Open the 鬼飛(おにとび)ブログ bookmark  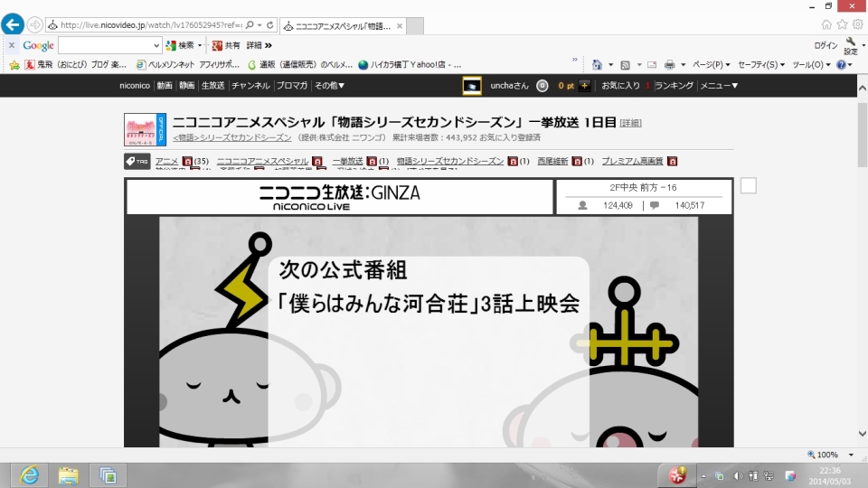coord(76,65)
